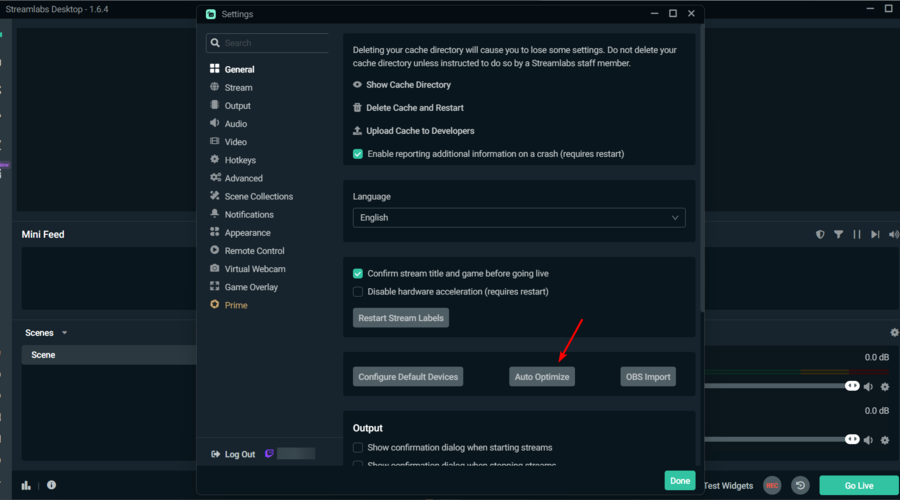Click the Go Live button
Screen dimensions: 900x500
pos(859,486)
